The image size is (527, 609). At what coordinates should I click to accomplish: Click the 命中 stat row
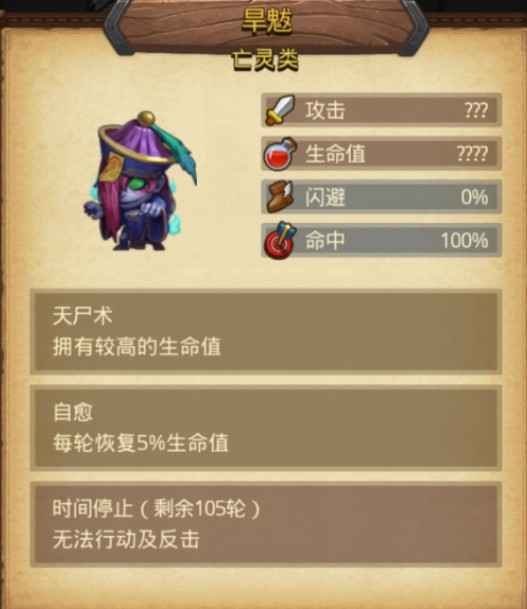tap(381, 240)
